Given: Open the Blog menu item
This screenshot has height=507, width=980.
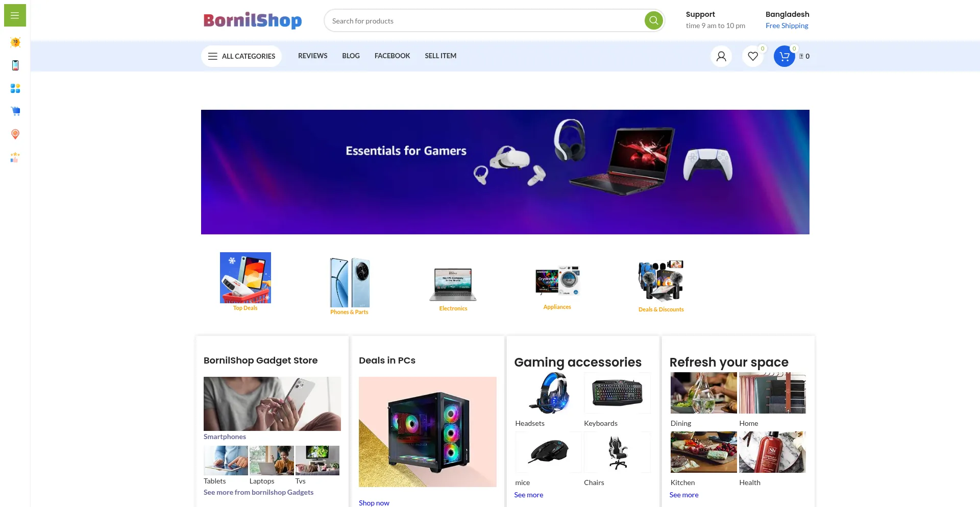Looking at the screenshot, I should tap(351, 56).
